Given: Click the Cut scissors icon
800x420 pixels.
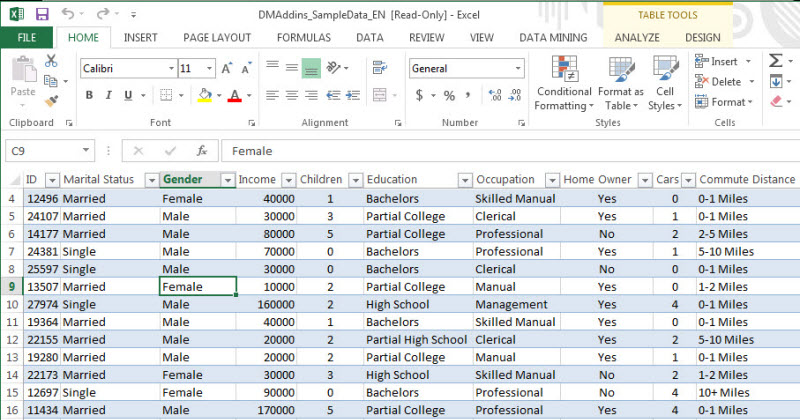Looking at the screenshot, I should (52, 62).
